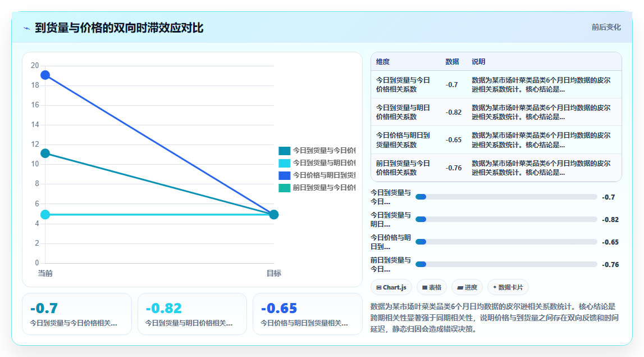644x357 pixels.
Task: Click progress label 前日到货量与今日...
Action: (391, 264)
